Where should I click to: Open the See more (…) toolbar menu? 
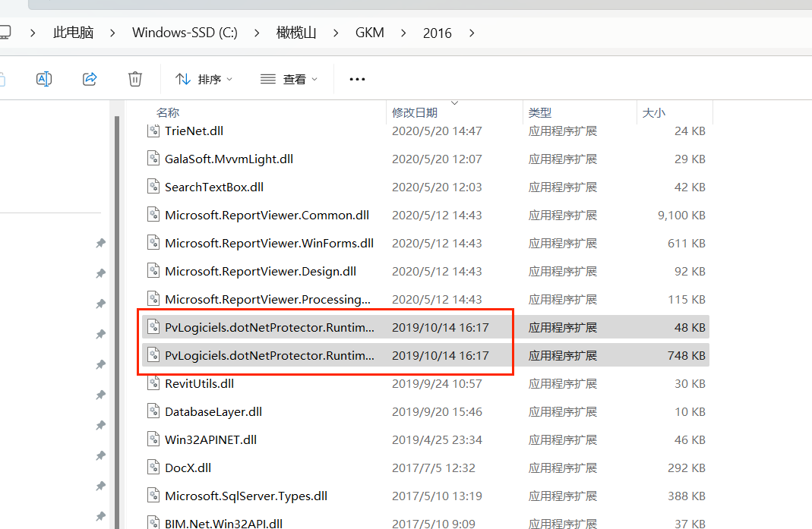(357, 79)
